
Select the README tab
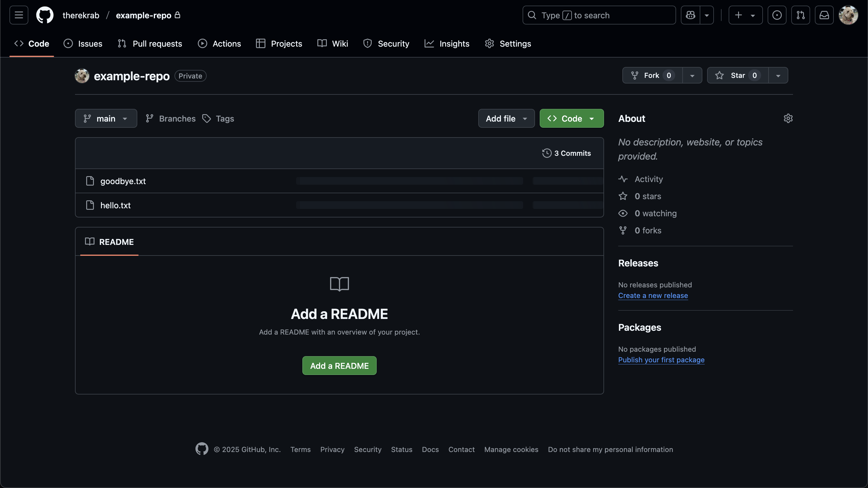point(109,242)
